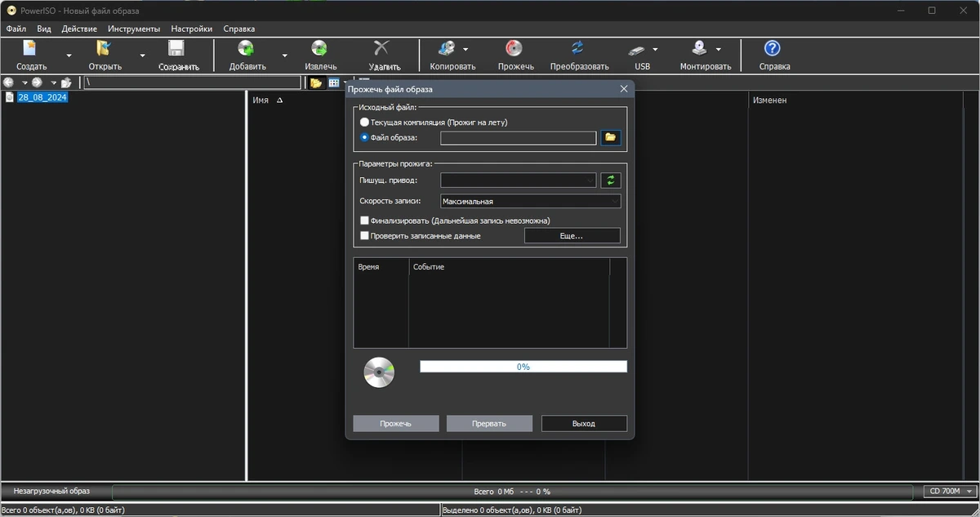Viewport: 980px width, 517px height.
Task: Select the 28_08_2024 tree item
Action: tap(42, 97)
